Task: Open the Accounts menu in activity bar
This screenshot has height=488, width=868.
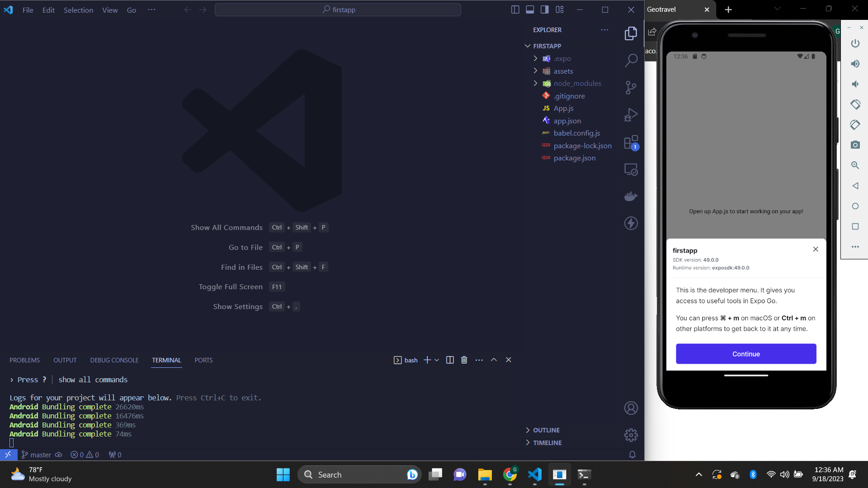Action: [631, 408]
